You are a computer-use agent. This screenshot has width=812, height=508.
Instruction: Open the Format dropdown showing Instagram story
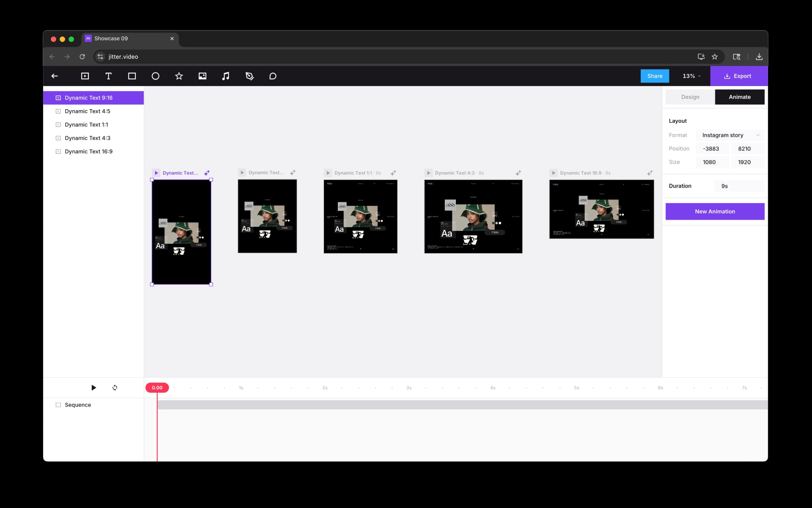(x=730, y=135)
